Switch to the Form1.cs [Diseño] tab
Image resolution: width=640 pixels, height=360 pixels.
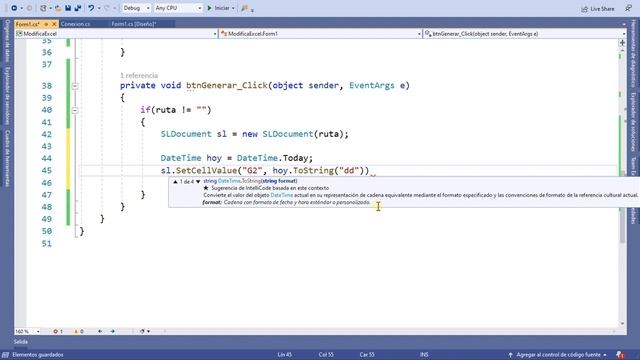(x=134, y=24)
